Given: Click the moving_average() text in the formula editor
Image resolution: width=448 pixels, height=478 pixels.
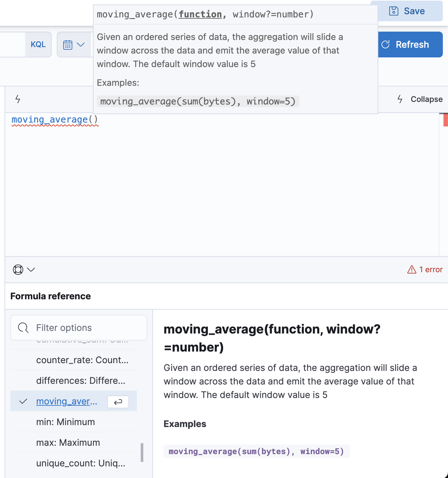Looking at the screenshot, I should [x=55, y=120].
